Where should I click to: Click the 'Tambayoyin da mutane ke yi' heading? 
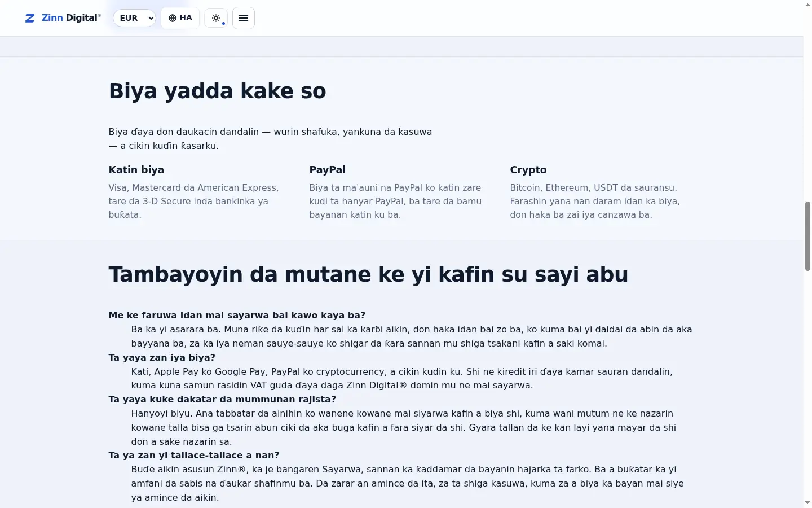(x=368, y=274)
